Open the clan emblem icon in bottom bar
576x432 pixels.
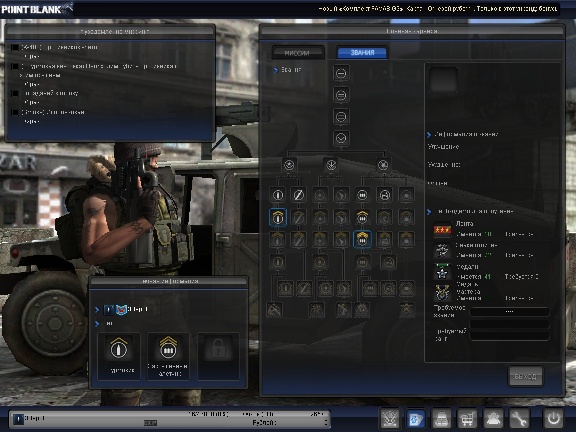[x=390, y=418]
